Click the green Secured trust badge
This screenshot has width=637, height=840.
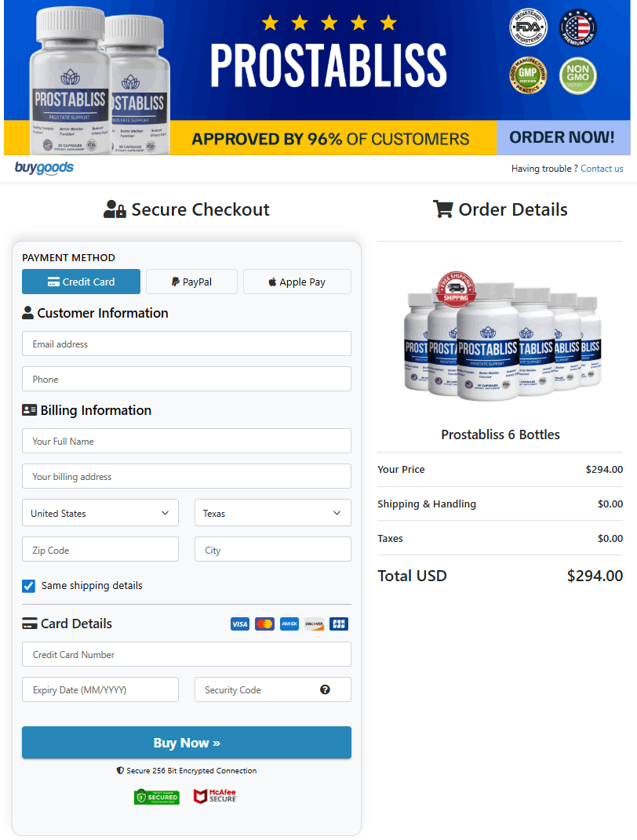pyautogui.click(x=157, y=797)
